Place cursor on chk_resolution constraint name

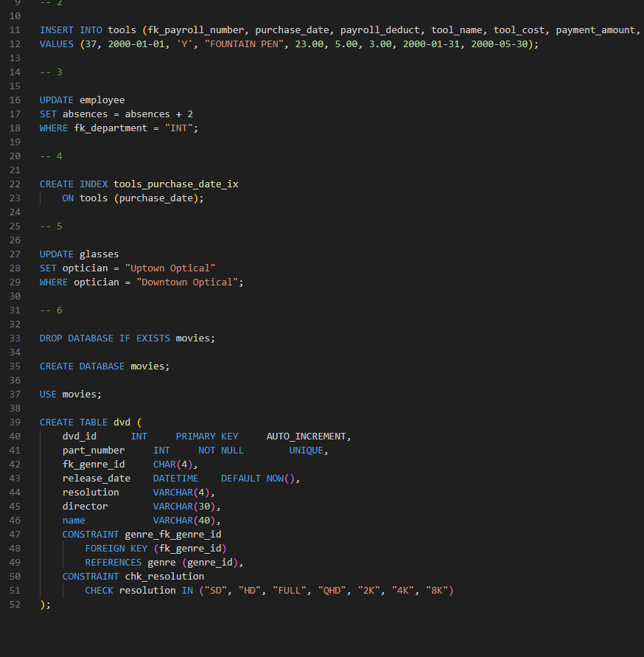(x=164, y=576)
